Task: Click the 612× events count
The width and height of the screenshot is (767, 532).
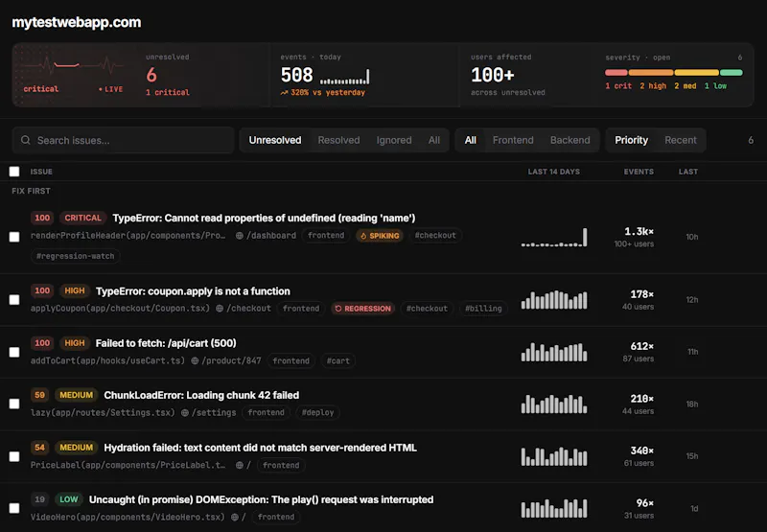Action: pos(641,346)
